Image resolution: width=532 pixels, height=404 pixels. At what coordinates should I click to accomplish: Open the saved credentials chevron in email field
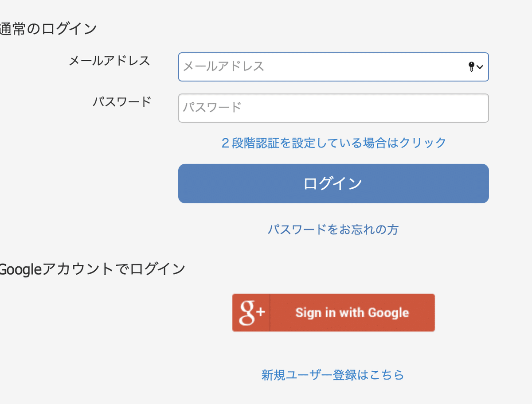[481, 67]
